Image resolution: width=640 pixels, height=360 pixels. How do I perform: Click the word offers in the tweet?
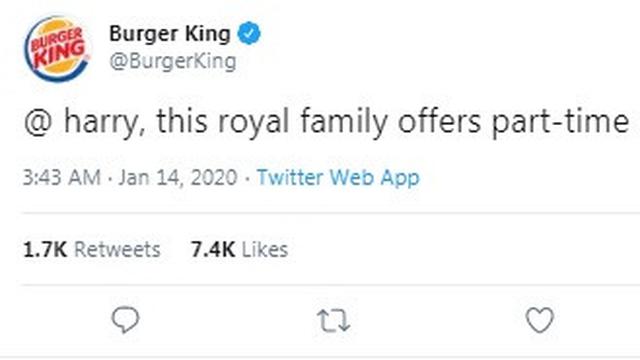[439, 121]
